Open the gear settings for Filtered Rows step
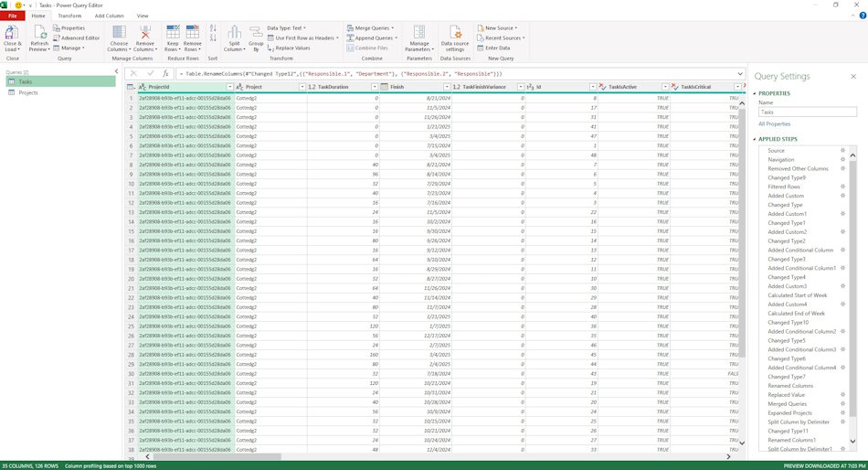This screenshot has height=470, width=868. point(842,187)
